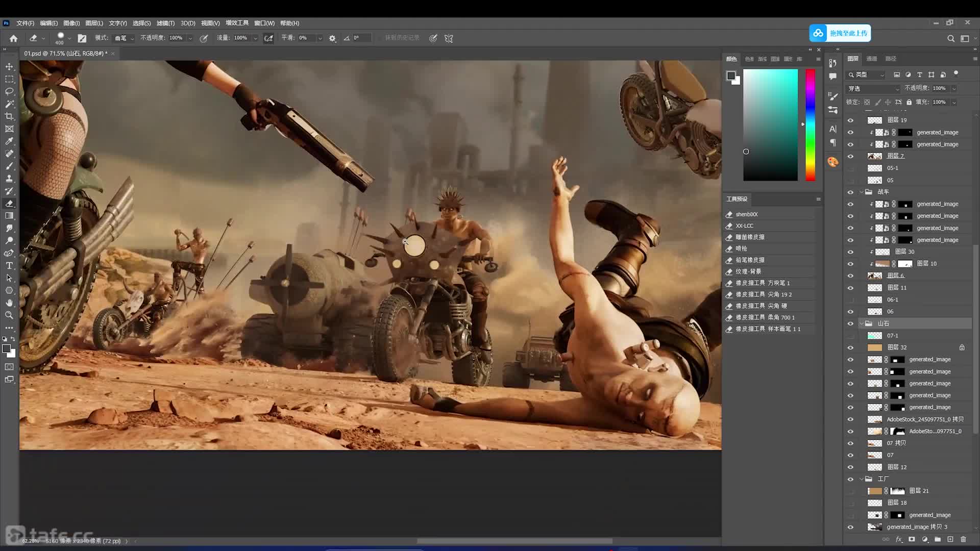The width and height of the screenshot is (980, 551).
Task: Select the Hand tool
Action: click(x=9, y=303)
